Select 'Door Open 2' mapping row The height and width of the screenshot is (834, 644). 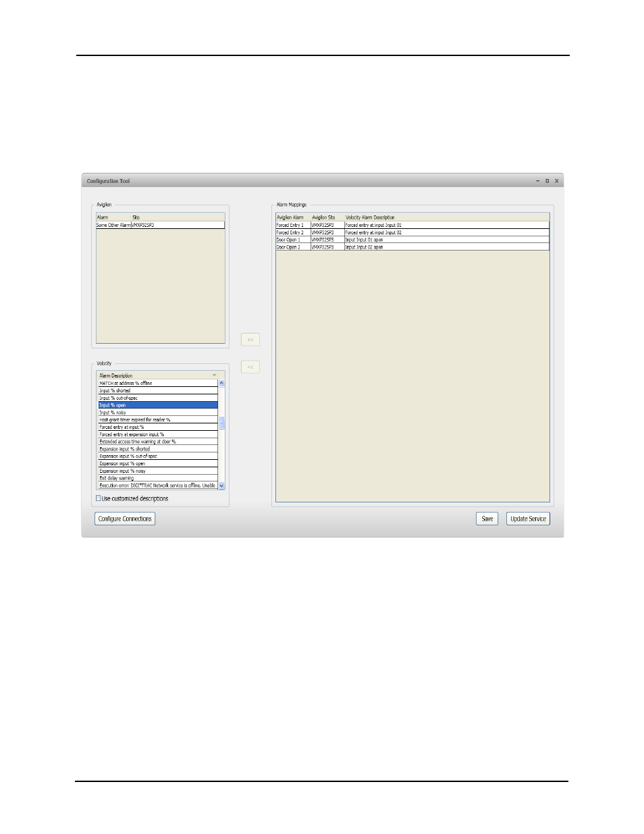412,247
